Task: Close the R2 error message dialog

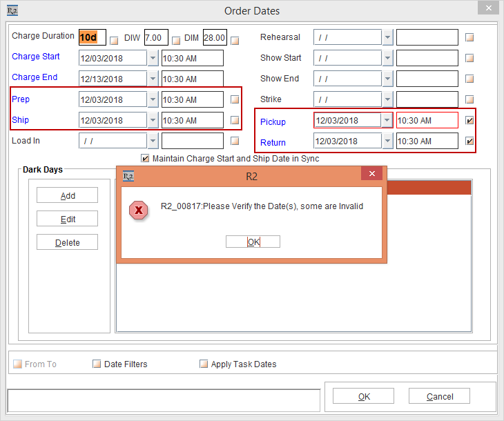Action: coord(371,174)
